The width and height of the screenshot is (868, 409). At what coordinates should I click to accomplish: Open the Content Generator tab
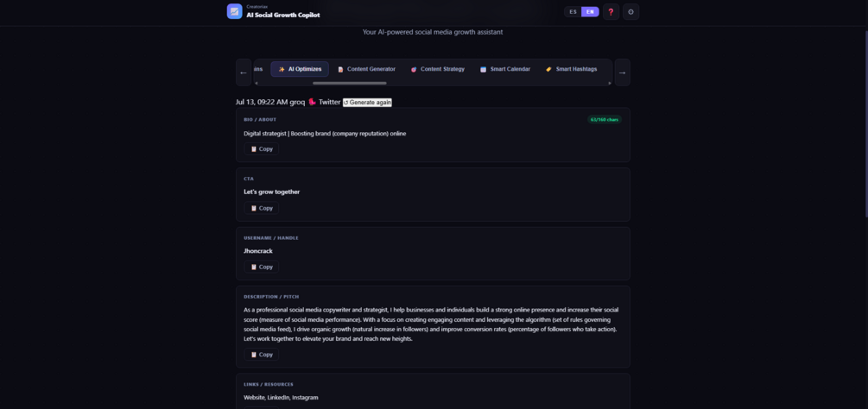[x=366, y=69]
